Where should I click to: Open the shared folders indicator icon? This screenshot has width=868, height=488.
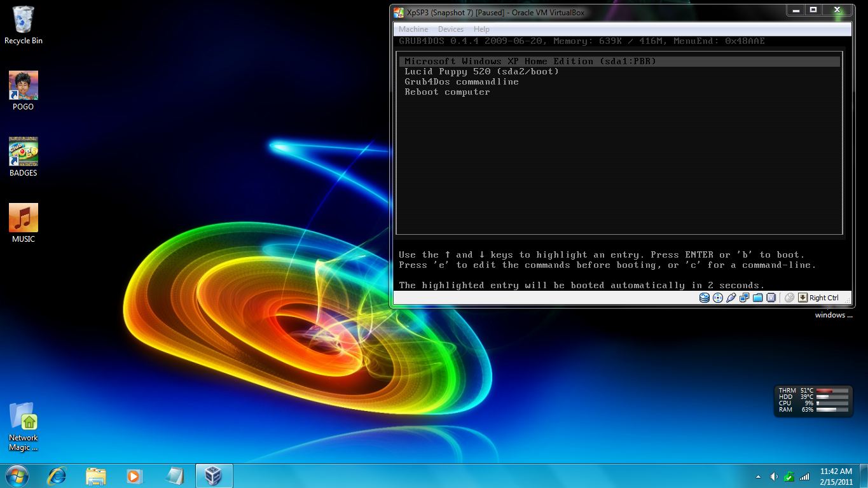pyautogui.click(x=757, y=298)
